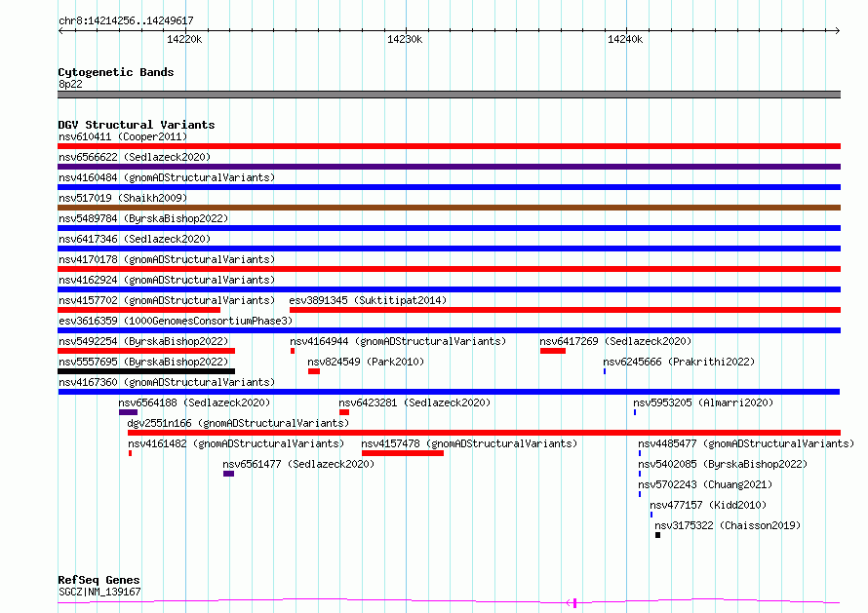This screenshot has width=868, height=613.
Task: Click nsv4167360 gnomAD variant label
Action: 167,382
